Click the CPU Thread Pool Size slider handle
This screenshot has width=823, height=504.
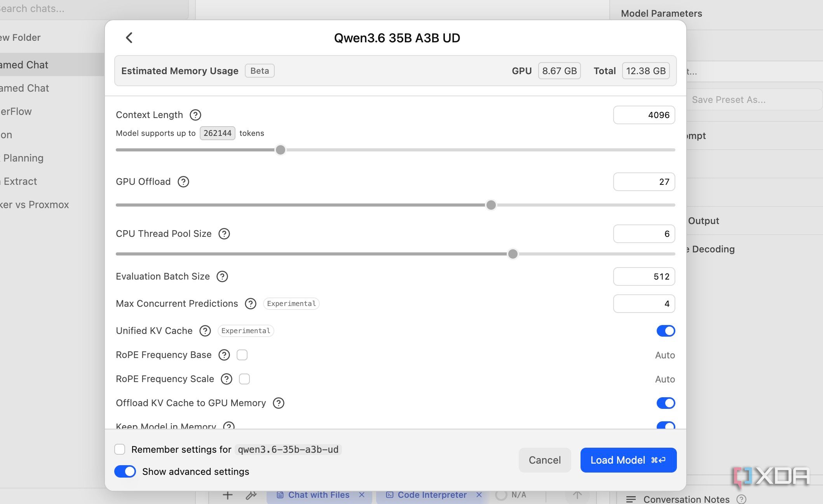pos(513,254)
